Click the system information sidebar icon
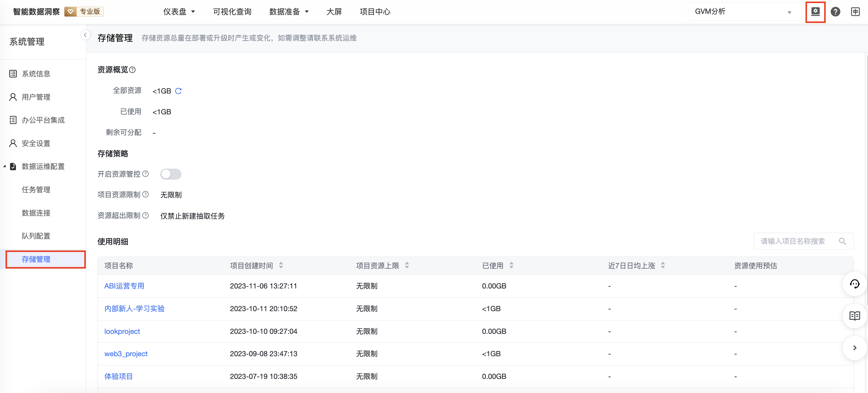Viewport: 868px width, 393px height. (13, 74)
